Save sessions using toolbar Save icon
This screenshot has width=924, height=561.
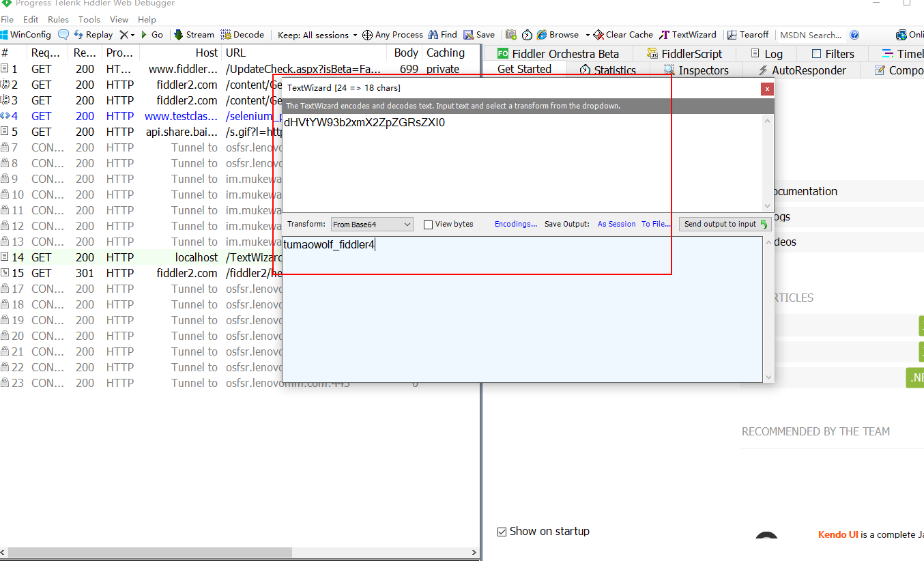tap(479, 35)
